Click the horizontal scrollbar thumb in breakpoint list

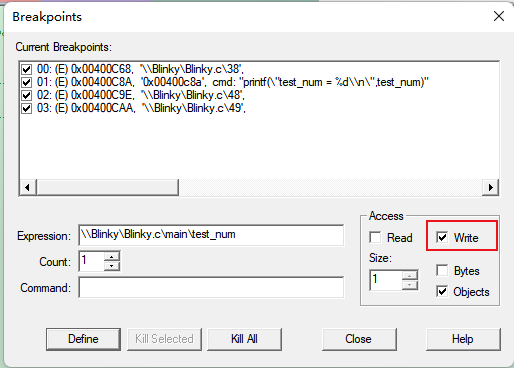pyautogui.click(x=107, y=187)
